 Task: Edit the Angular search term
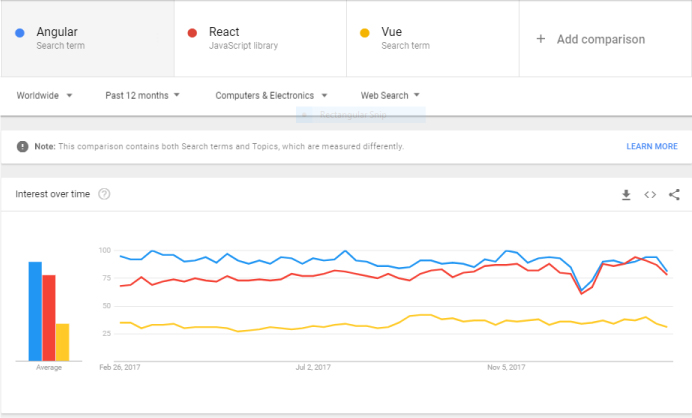tap(88, 38)
